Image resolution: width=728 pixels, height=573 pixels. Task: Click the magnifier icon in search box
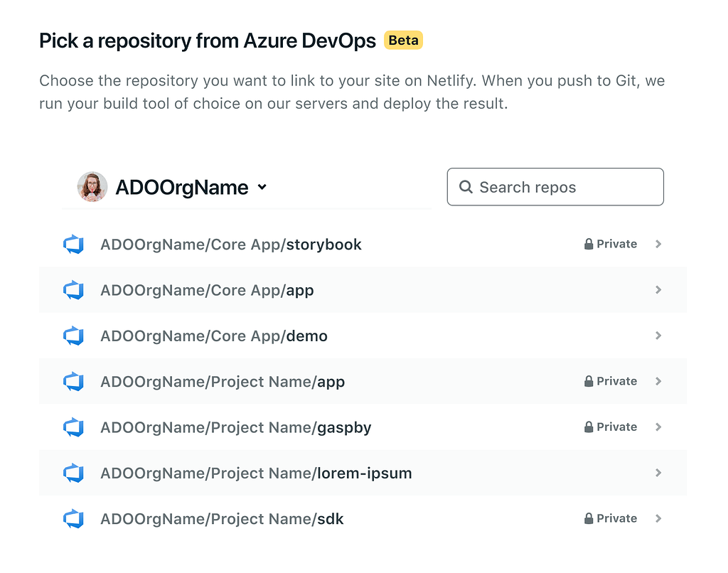pyautogui.click(x=466, y=187)
